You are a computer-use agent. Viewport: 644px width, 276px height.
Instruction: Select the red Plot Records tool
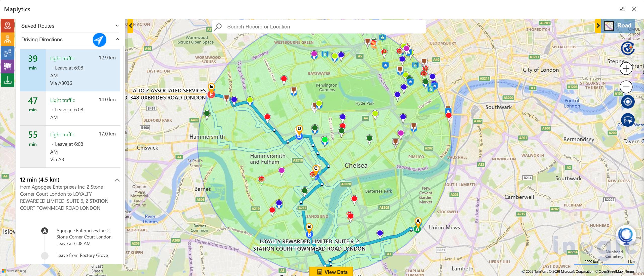[x=8, y=25]
